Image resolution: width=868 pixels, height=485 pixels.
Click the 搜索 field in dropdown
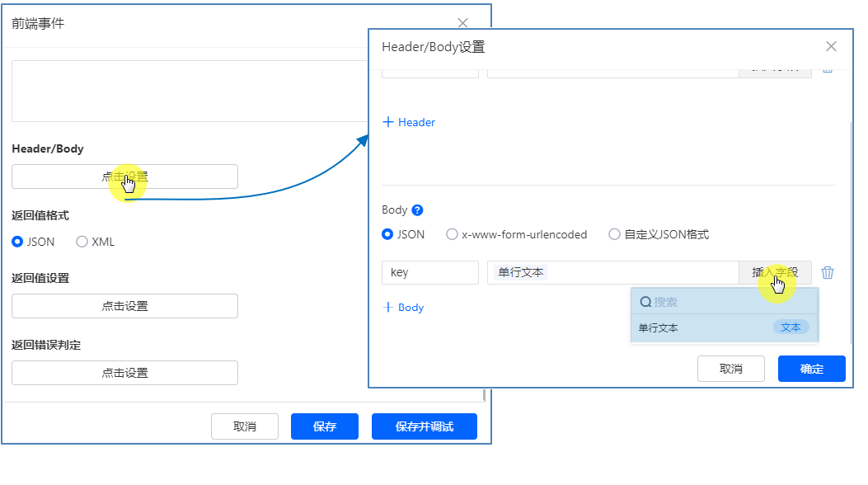click(725, 303)
